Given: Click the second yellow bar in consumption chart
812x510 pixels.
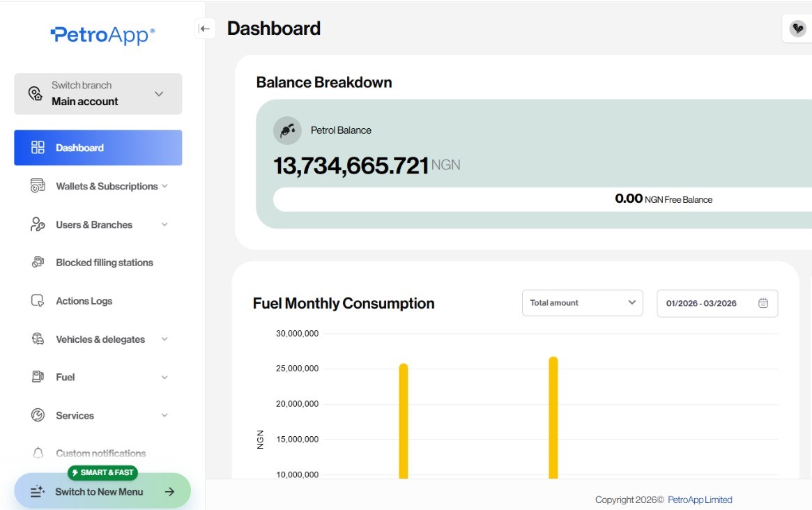Looking at the screenshot, I should 553,418.
